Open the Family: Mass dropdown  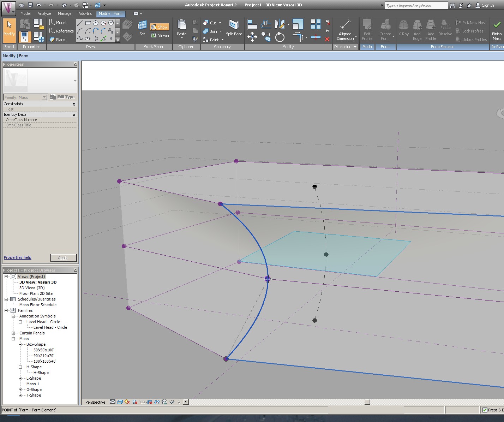coord(44,97)
